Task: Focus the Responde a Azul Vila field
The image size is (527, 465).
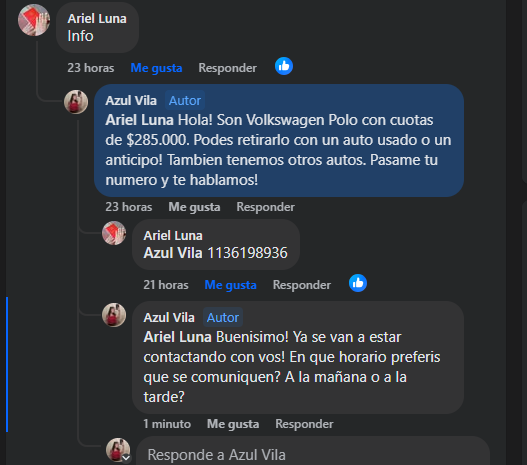Action: (x=313, y=452)
